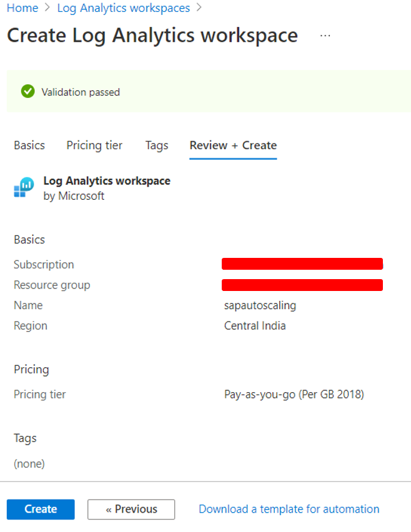
Task: Click the Pay-as-you-go (Per GB 2018) value
Action: pyautogui.click(x=294, y=394)
